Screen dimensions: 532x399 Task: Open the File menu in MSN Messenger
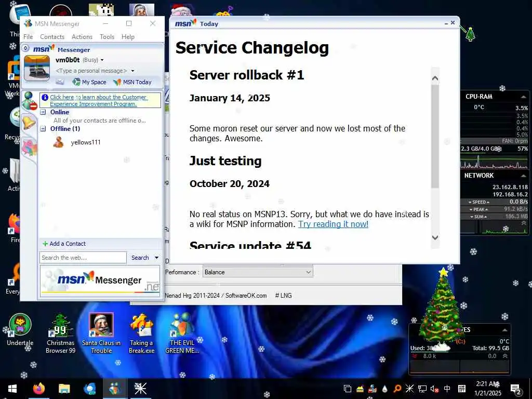click(x=28, y=37)
